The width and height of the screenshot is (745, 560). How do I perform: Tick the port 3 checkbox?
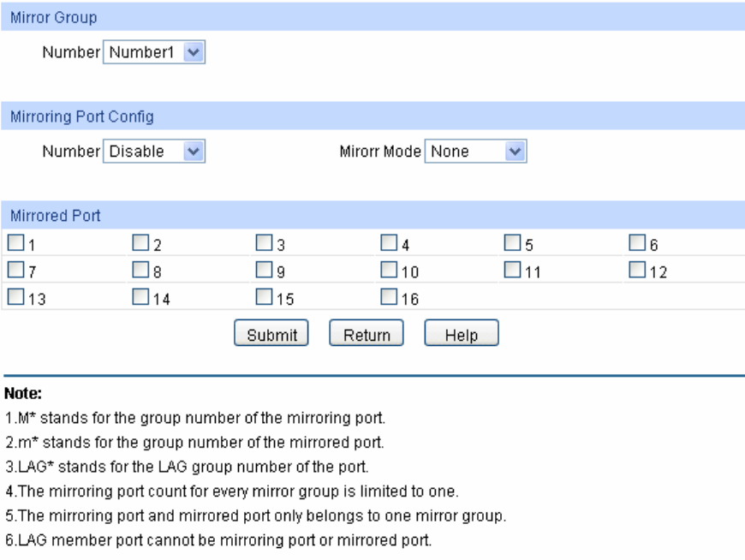(x=265, y=243)
